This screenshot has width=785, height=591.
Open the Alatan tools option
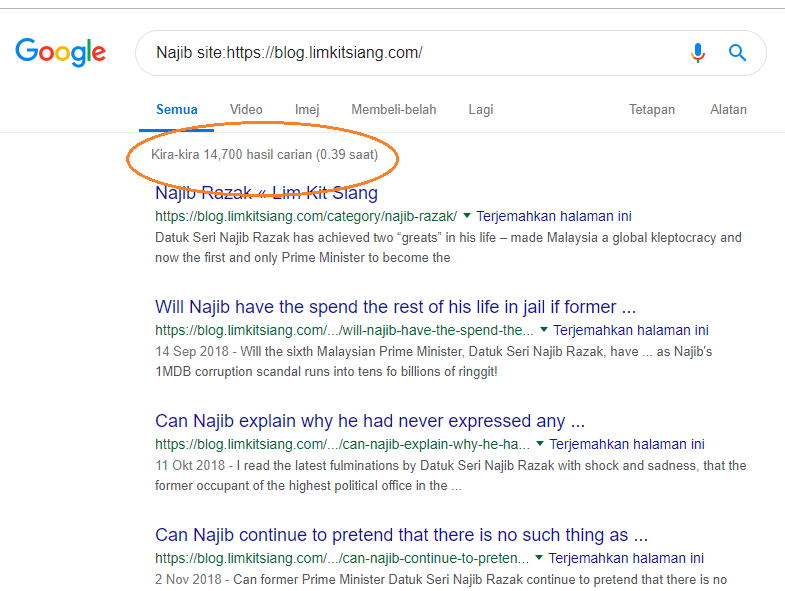point(728,110)
